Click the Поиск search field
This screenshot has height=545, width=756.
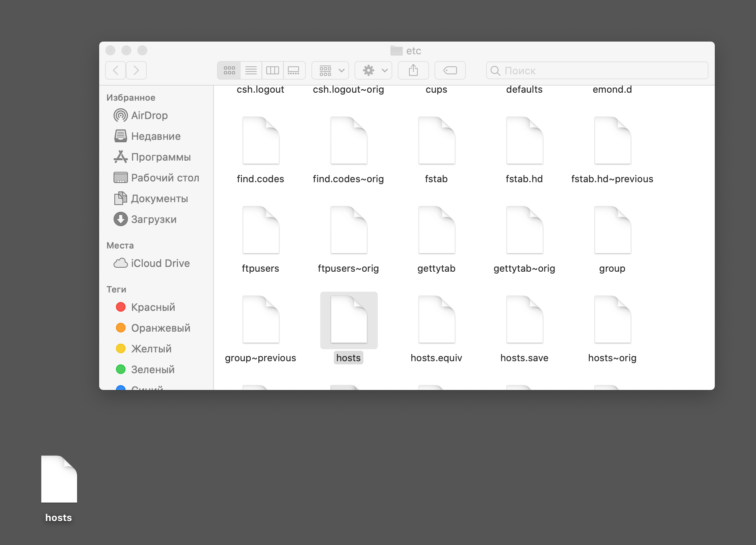(597, 71)
